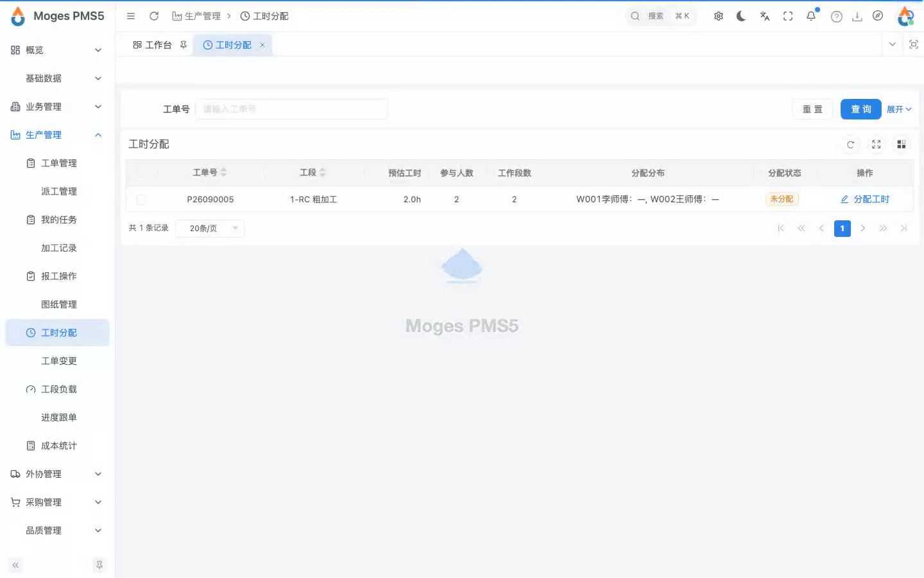
Task: Expand the 业务管理 sidebar menu
Action: pyautogui.click(x=56, y=107)
